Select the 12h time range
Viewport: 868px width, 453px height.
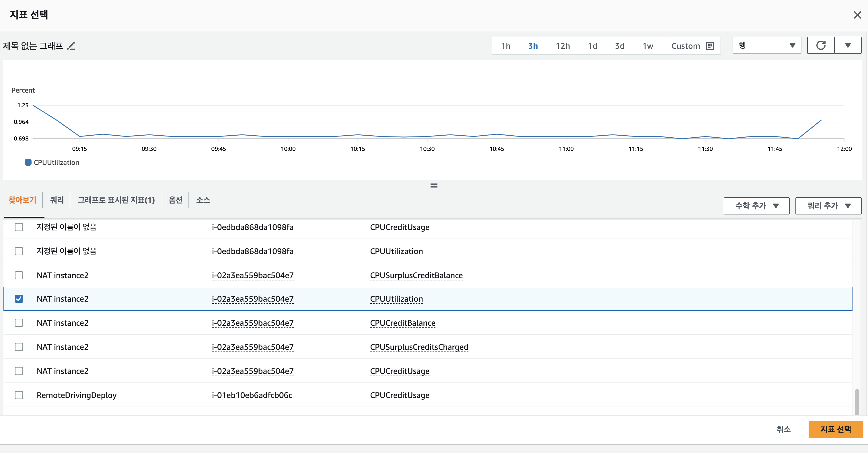pyautogui.click(x=563, y=46)
